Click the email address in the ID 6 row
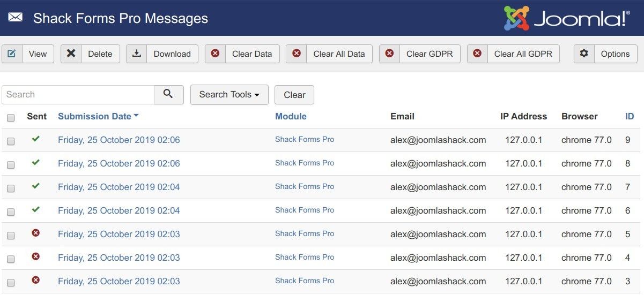The height and width of the screenshot is (295, 644). (x=438, y=210)
